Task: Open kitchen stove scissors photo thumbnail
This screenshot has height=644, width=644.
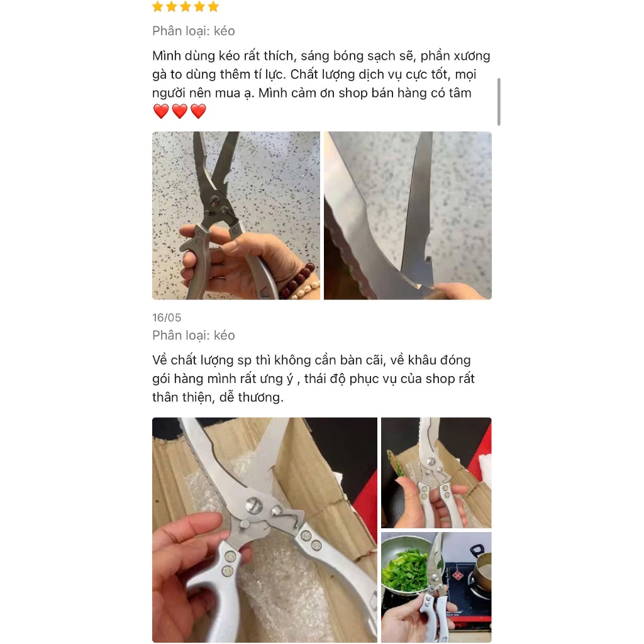Action: click(436, 587)
